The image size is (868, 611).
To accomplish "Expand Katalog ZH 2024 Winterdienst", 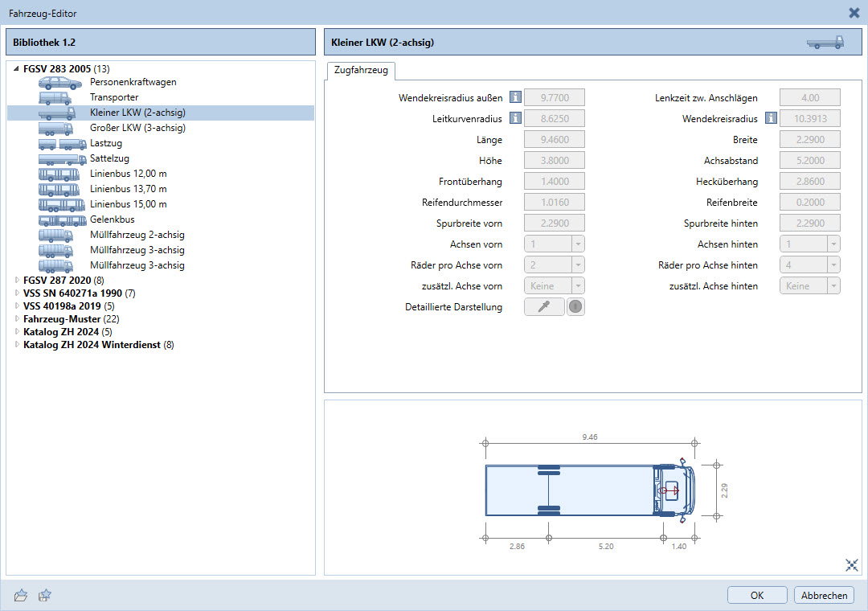I will (17, 346).
